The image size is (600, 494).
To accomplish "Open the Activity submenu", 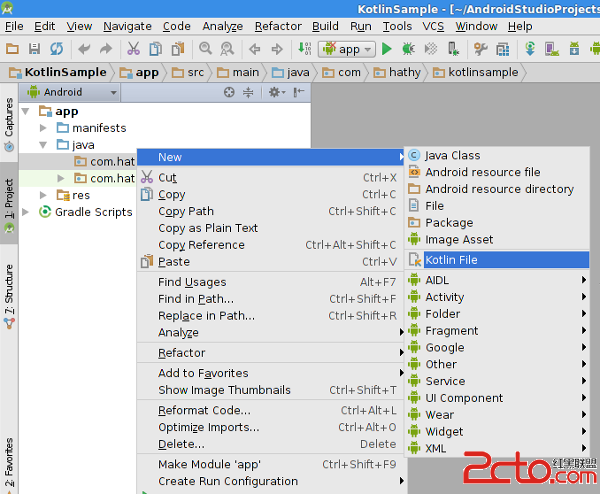I will click(497, 297).
